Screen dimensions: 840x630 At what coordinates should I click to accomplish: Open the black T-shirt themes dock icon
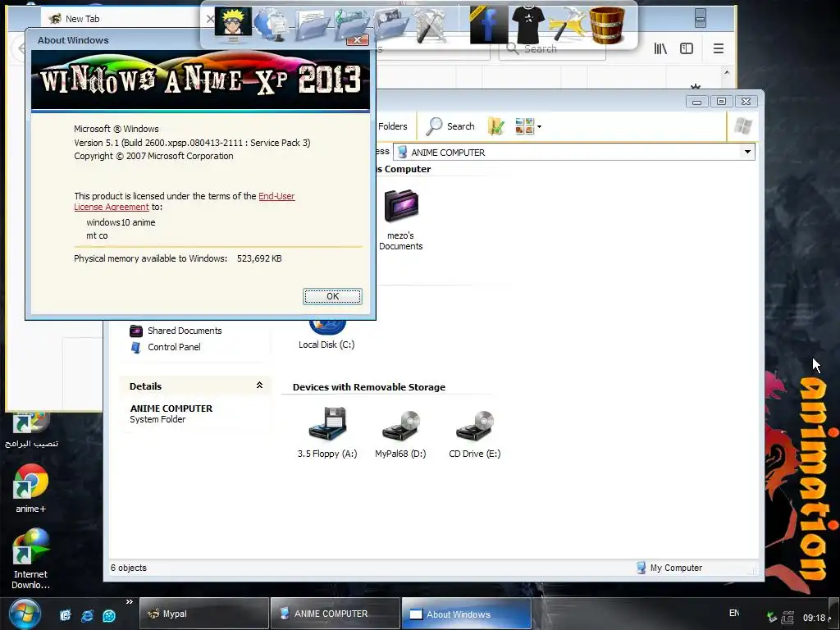click(527, 25)
